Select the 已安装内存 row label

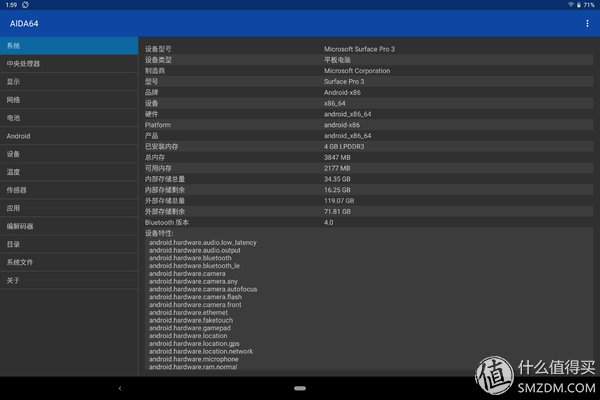pos(161,147)
